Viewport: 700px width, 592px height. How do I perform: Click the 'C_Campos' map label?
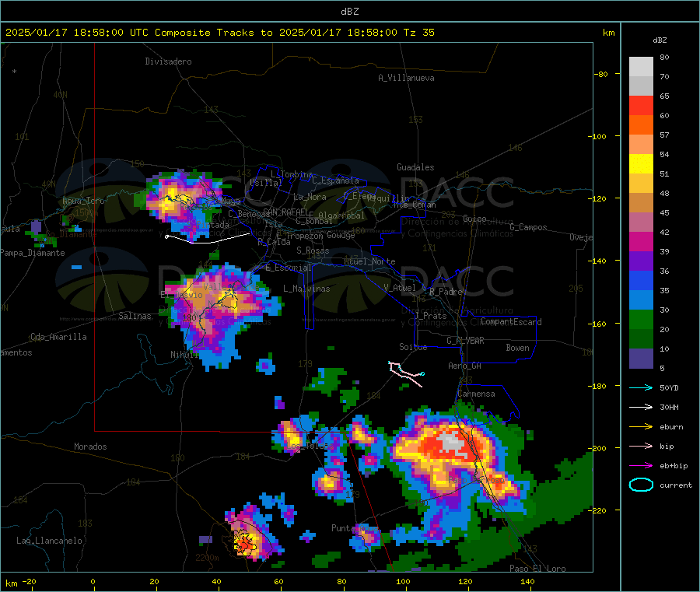click(528, 227)
